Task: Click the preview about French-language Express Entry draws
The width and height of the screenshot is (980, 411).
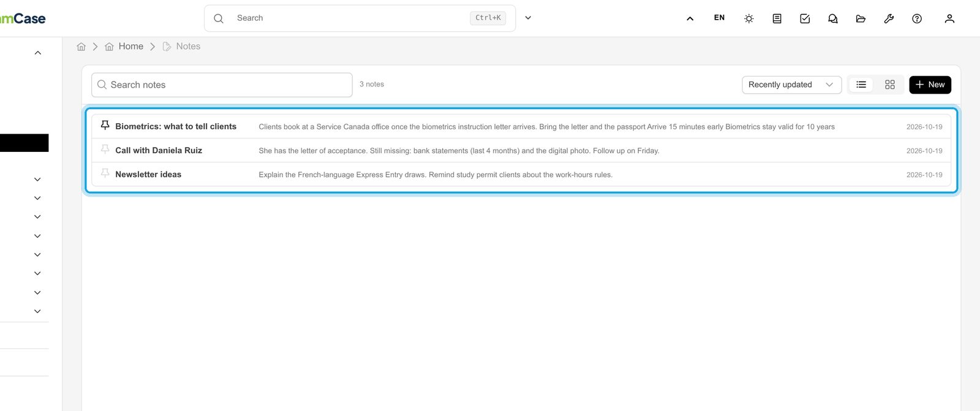Action: (x=435, y=175)
